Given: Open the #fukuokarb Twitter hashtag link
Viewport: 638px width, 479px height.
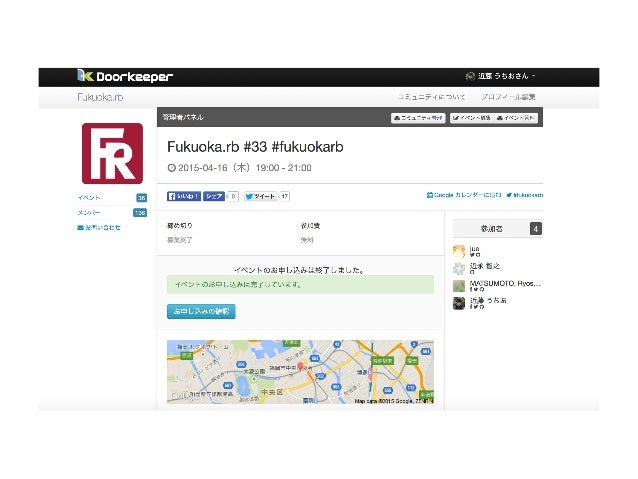Looking at the screenshot, I should (x=525, y=195).
